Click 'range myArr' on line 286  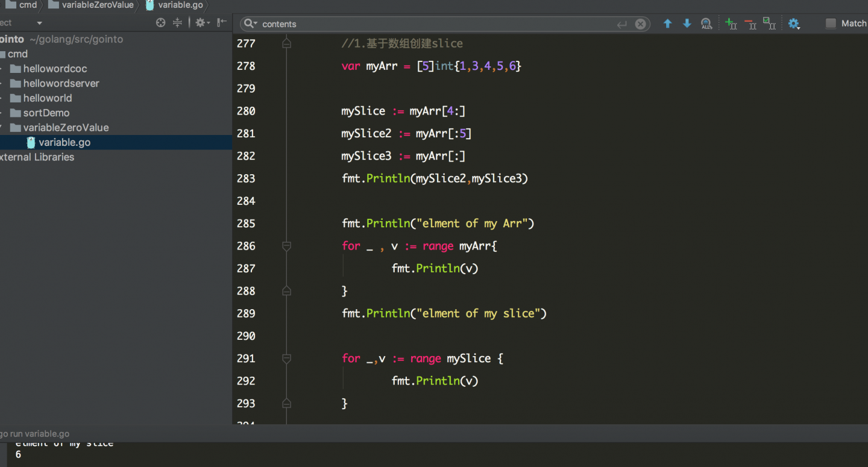pyautogui.click(x=456, y=246)
